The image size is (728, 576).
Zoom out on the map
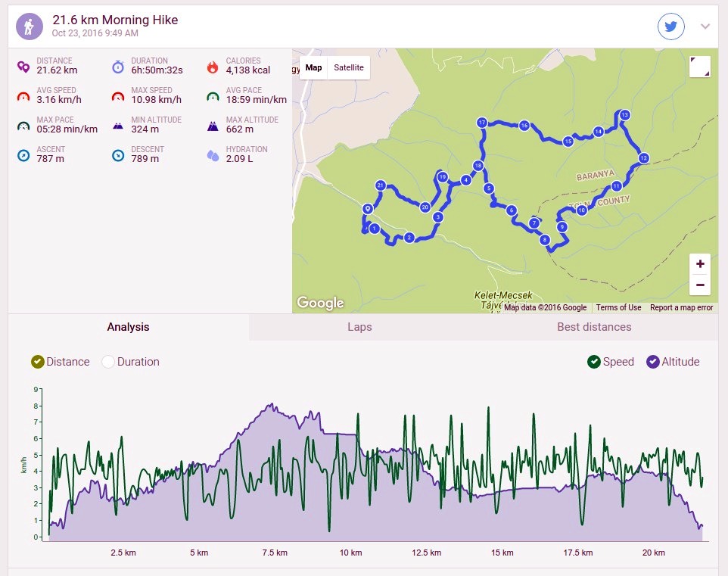click(x=700, y=285)
